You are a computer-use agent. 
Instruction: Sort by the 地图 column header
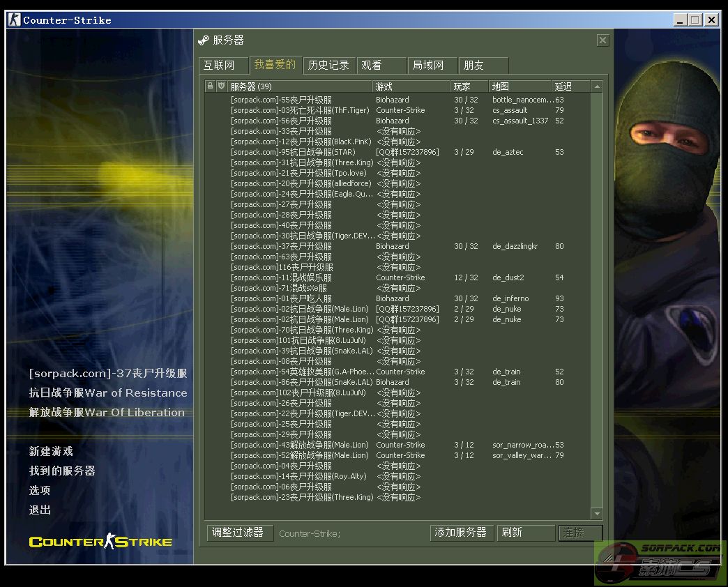tap(520, 86)
